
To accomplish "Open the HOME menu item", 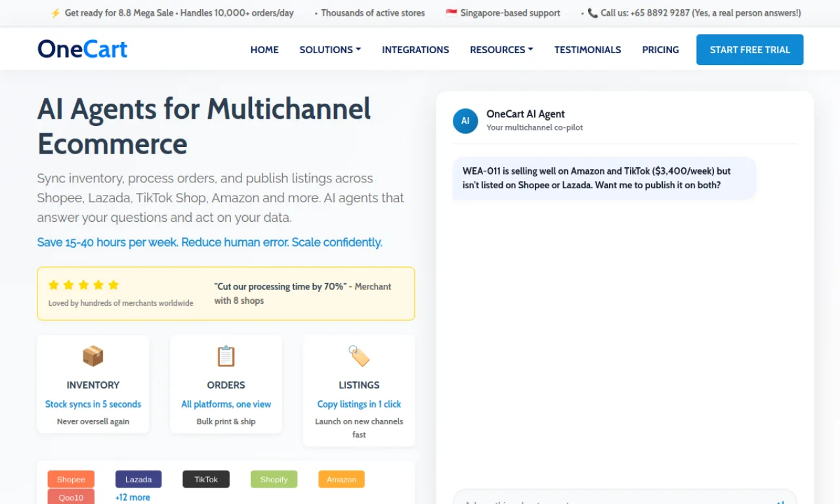I will (264, 50).
